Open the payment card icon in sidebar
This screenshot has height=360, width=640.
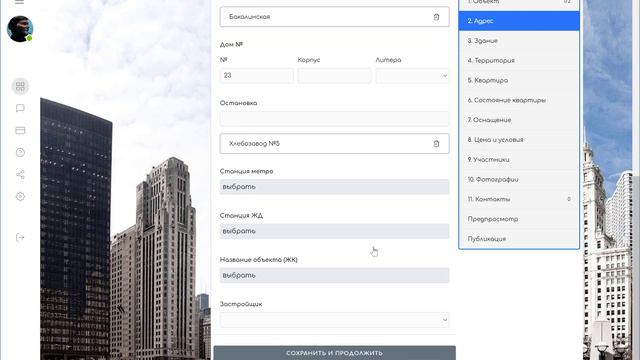click(20, 130)
